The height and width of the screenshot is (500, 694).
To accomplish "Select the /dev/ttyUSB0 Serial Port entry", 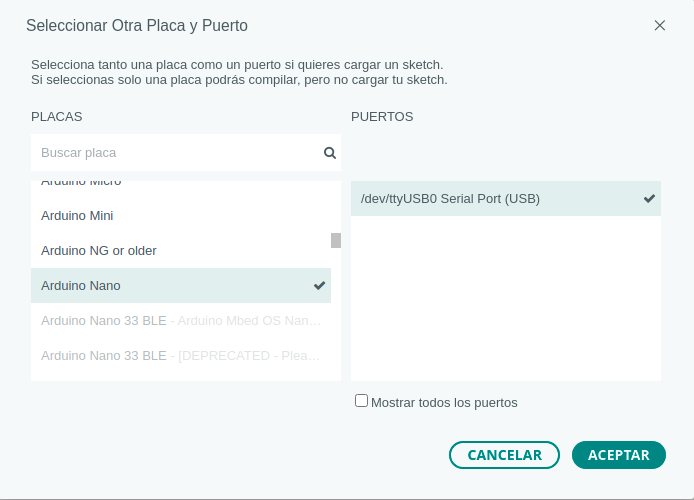I will (x=450, y=198).
